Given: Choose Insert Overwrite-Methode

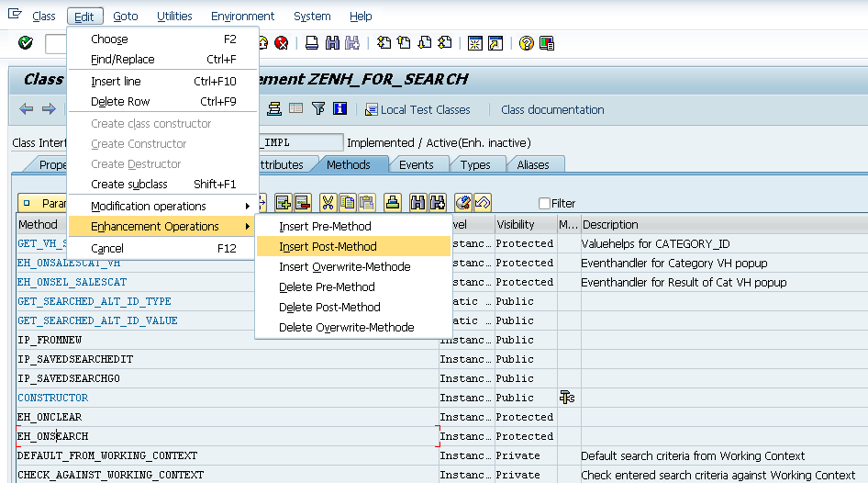Looking at the screenshot, I should pyautogui.click(x=354, y=266).
